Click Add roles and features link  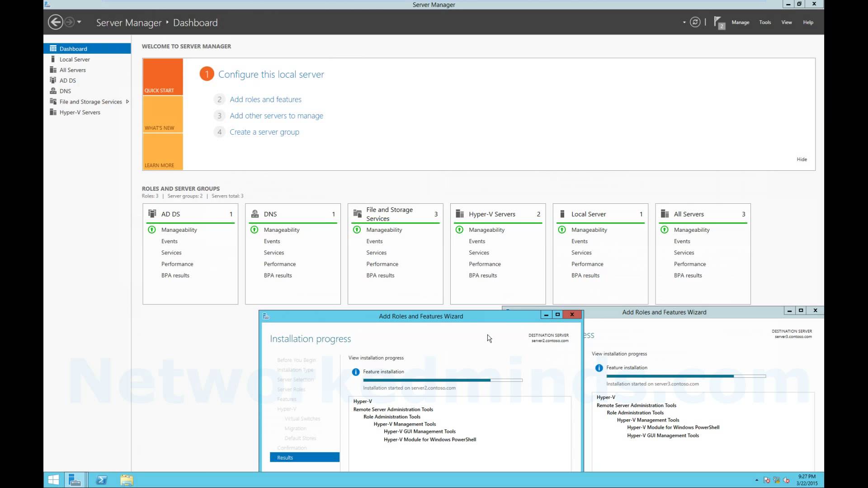click(x=265, y=99)
